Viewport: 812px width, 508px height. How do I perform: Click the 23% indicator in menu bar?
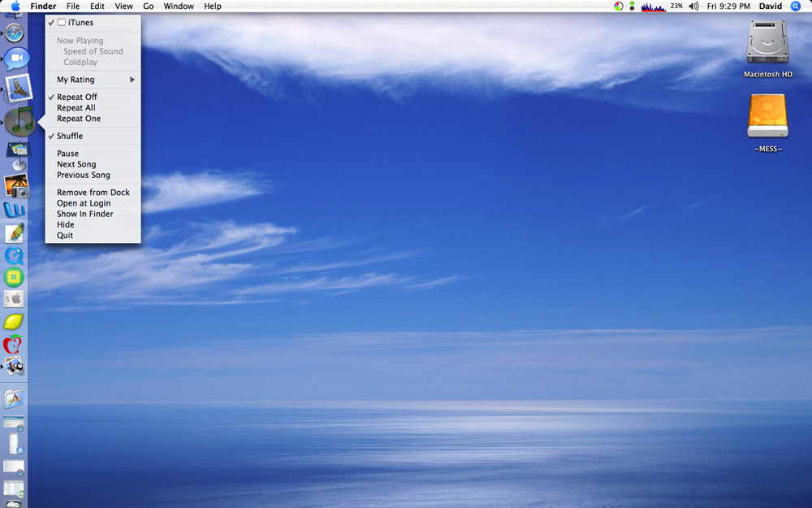pyautogui.click(x=676, y=6)
